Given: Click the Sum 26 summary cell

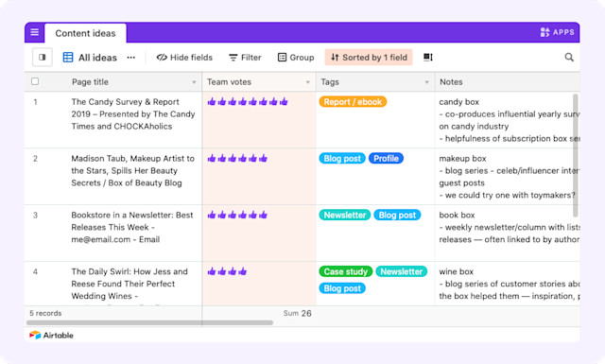Looking at the screenshot, I should tap(297, 314).
